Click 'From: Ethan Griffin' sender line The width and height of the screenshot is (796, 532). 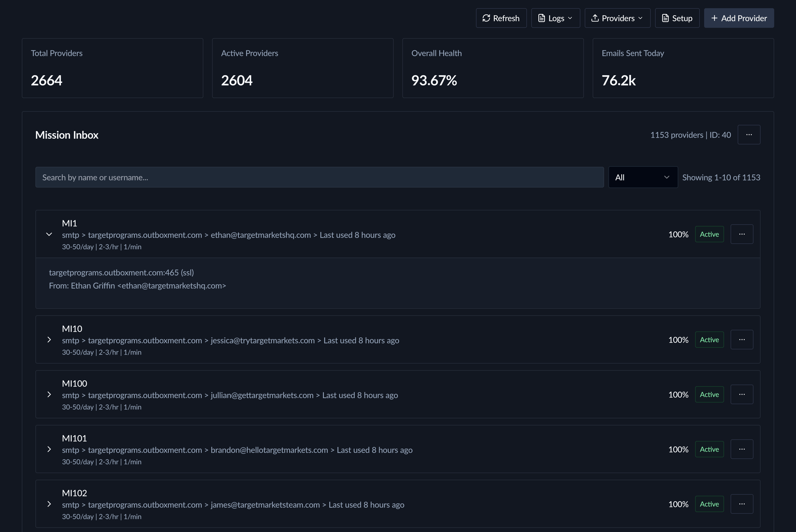pos(137,286)
